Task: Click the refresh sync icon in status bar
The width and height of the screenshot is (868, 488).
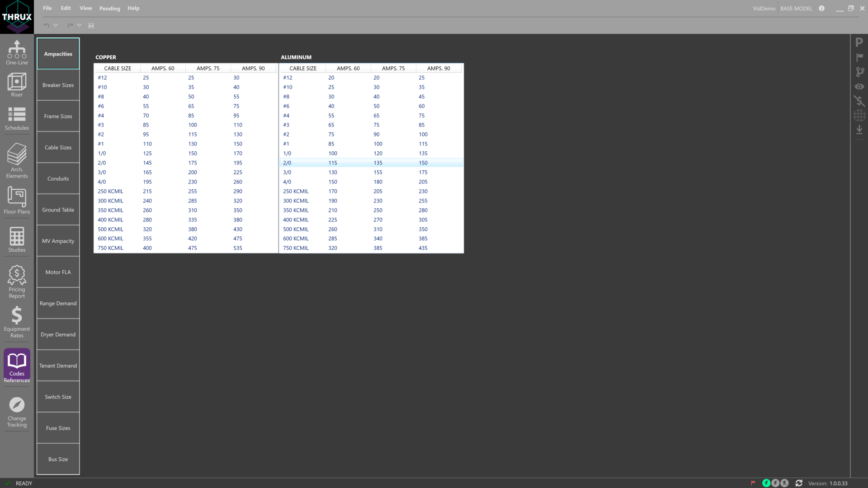Action: tap(799, 483)
